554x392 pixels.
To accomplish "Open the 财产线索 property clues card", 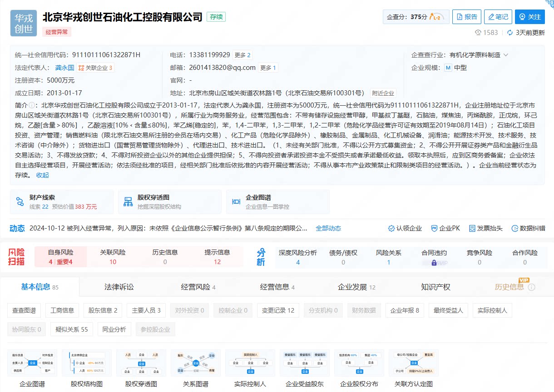I will point(62,202).
